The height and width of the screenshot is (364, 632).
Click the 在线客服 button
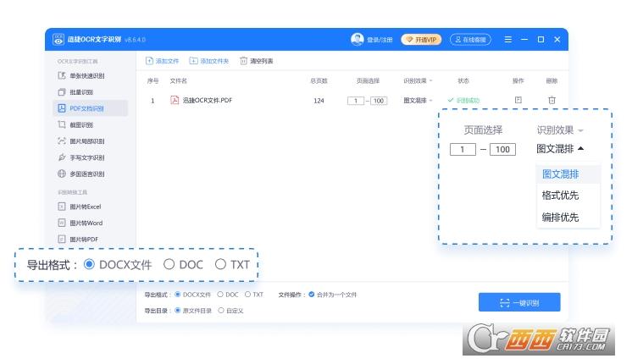coord(470,40)
